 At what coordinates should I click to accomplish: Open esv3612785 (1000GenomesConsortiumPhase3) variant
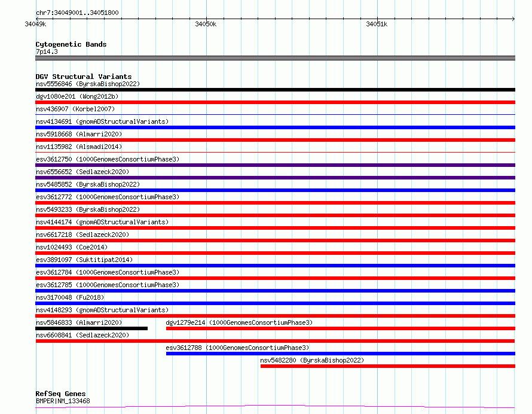pos(108,285)
